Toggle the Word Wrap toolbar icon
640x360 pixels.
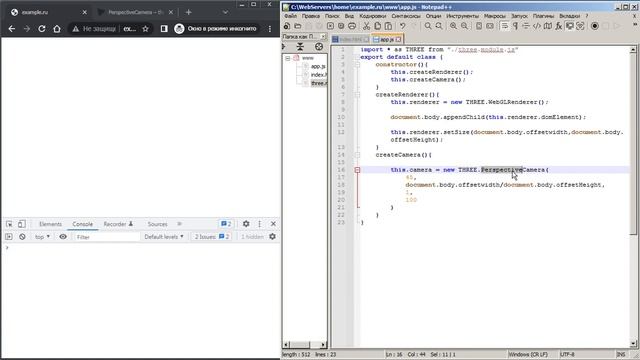(x=504, y=26)
